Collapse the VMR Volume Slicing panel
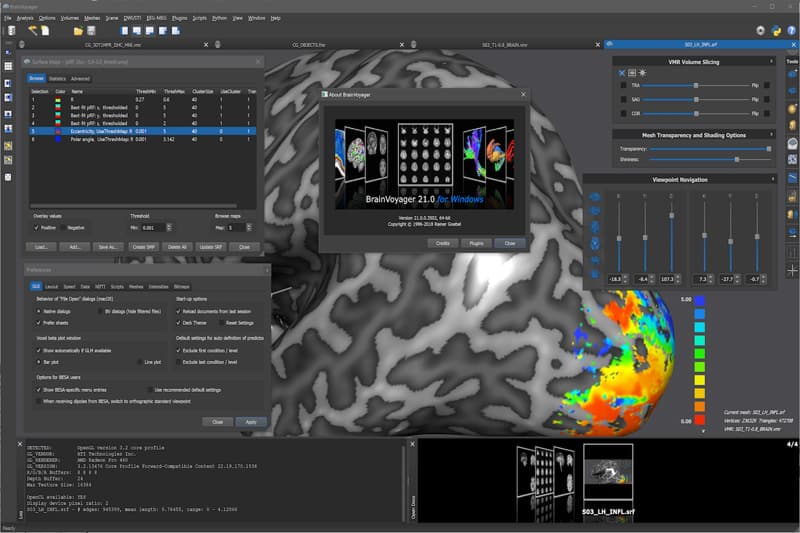This screenshot has height=533, width=800. tap(771, 61)
